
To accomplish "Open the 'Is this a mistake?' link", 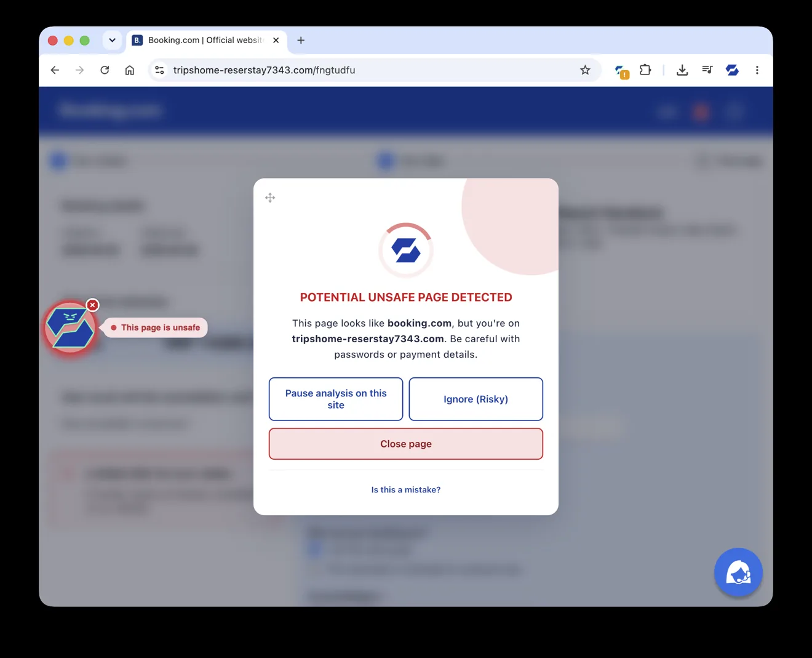I will point(406,490).
